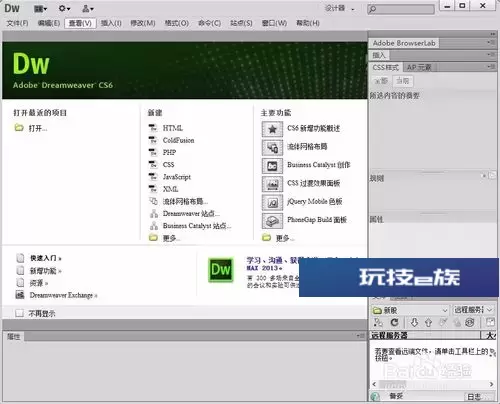
Task: Toggle the 当前 mode button in CSS panel
Action: 403,81
